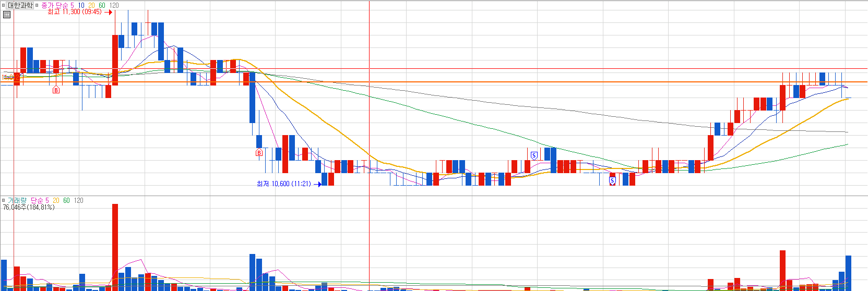Select the B buy marker beside the sharp drop

pos(259,153)
